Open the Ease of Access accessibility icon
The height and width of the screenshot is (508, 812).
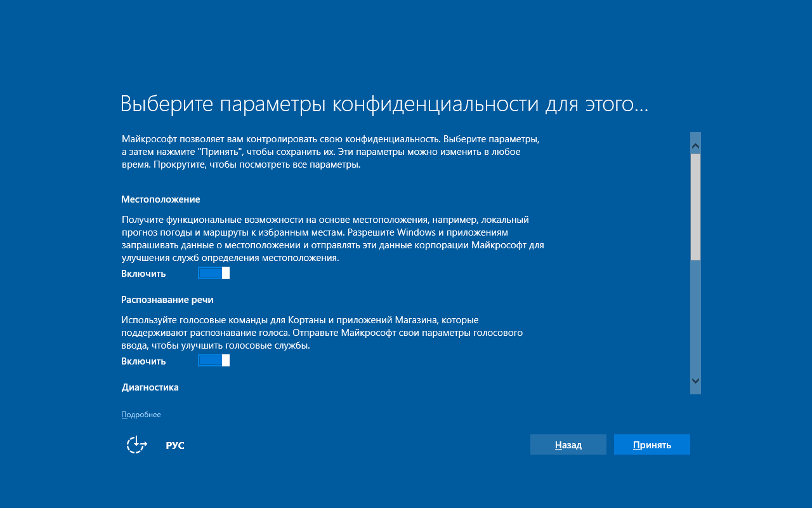pos(136,445)
